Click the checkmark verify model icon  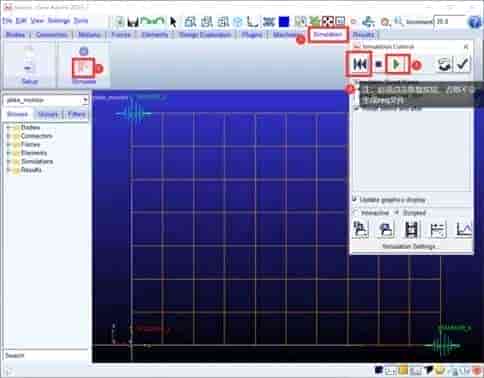(462, 64)
